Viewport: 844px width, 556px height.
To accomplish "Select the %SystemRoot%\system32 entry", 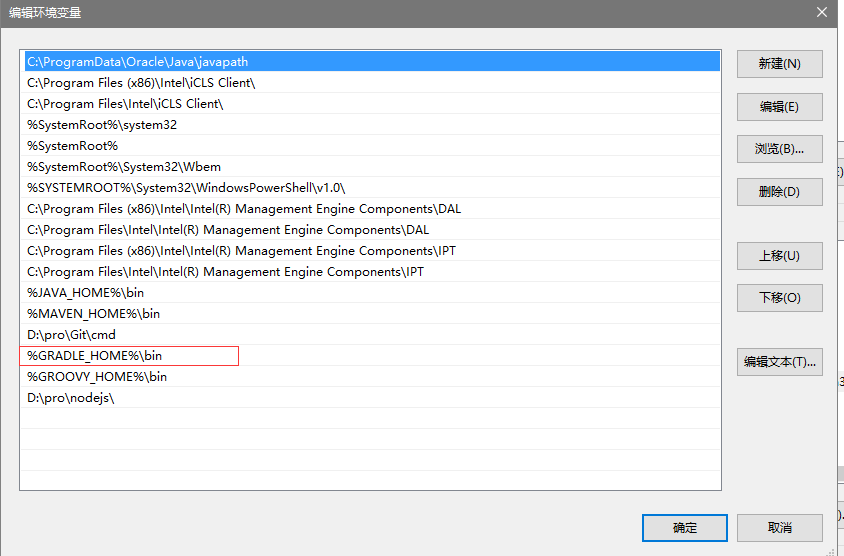I will click(x=102, y=125).
